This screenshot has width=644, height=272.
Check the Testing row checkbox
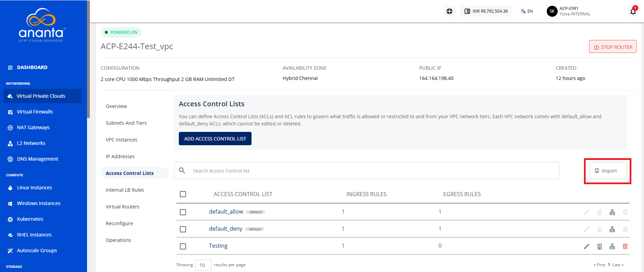click(183, 246)
